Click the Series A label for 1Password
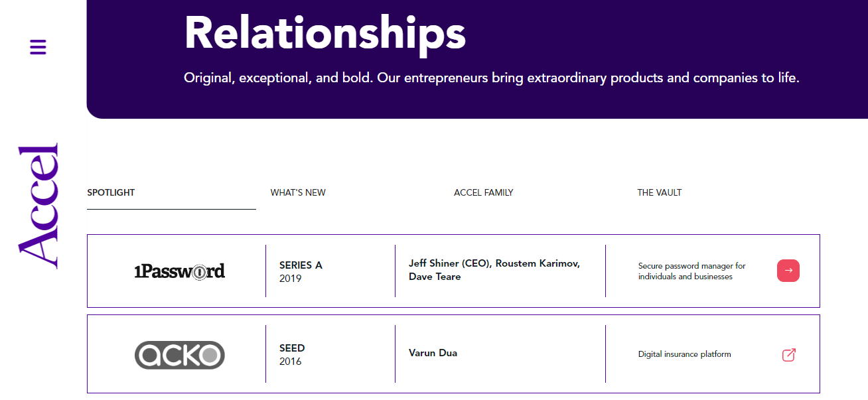868x400 pixels. coord(301,265)
